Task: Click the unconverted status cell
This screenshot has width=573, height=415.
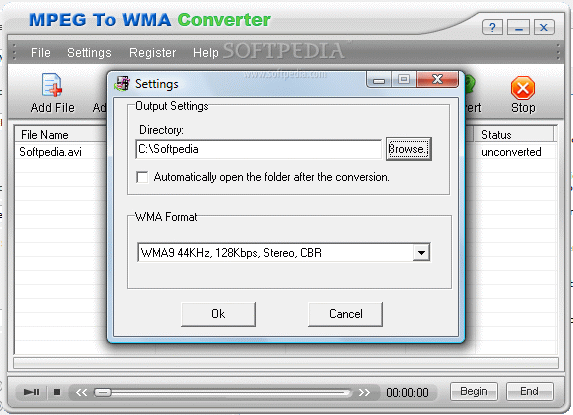Action: click(511, 152)
